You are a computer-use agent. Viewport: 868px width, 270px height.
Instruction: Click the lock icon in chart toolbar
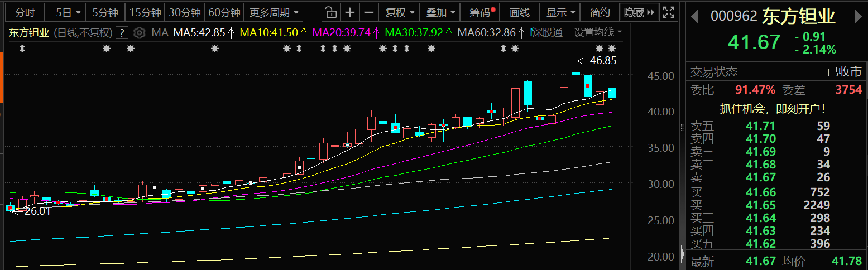click(x=331, y=12)
